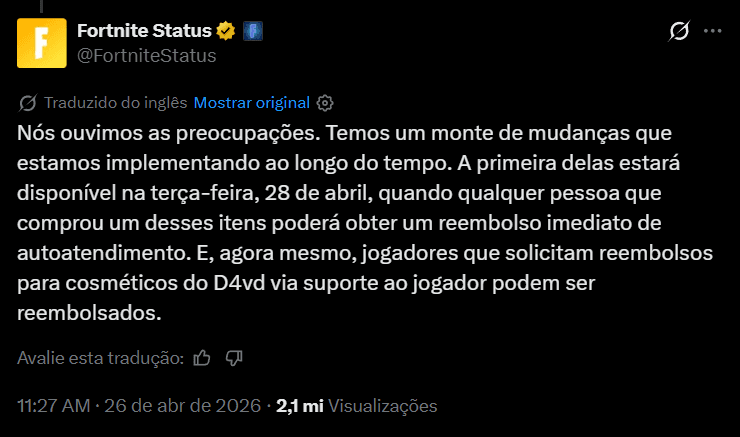Open the @FortniteStatus handle link

click(x=146, y=55)
